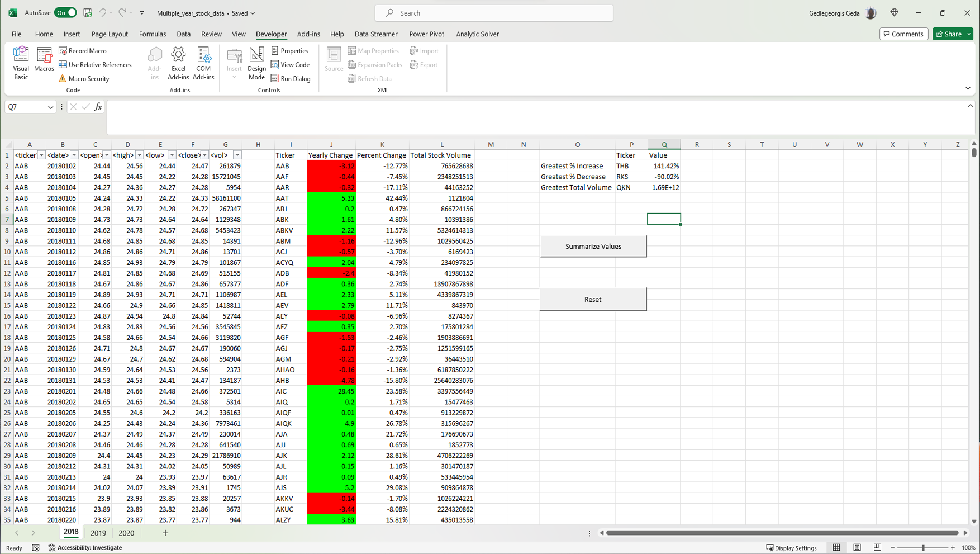Open the Visual Basic editor
The height and width of the screenshot is (554, 980).
pyautogui.click(x=21, y=63)
